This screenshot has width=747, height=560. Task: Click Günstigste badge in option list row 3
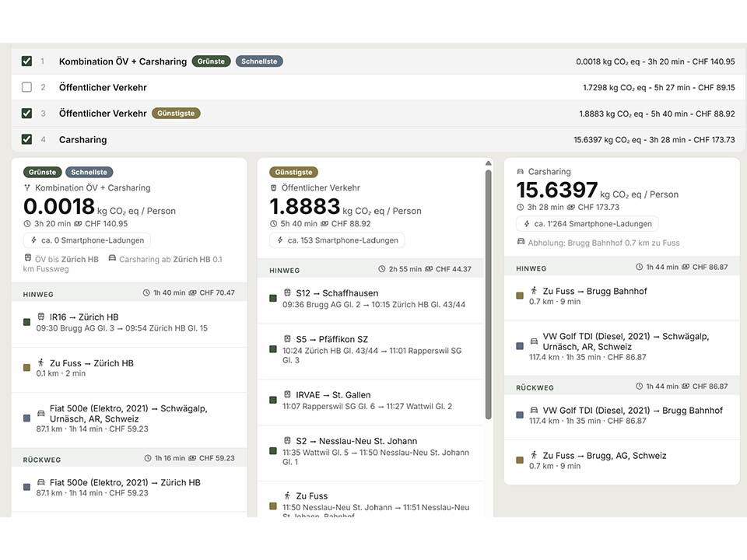pyautogui.click(x=176, y=114)
